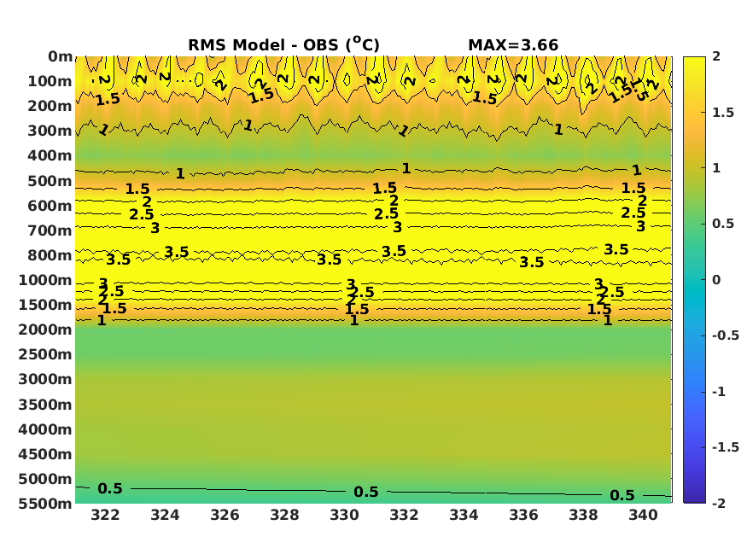Click the colorbar tick label "-1"
The height and width of the screenshot is (560, 747).
[x=719, y=392]
